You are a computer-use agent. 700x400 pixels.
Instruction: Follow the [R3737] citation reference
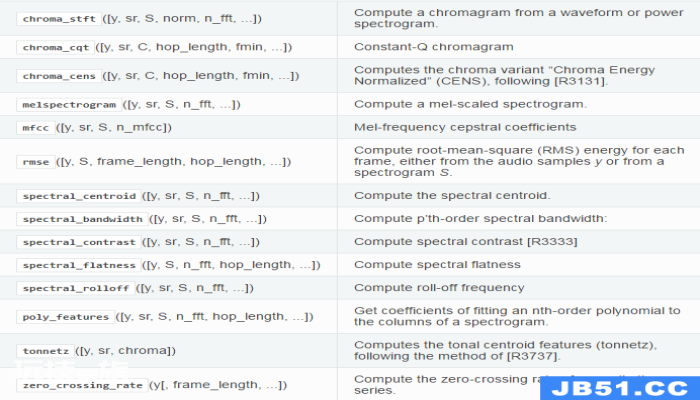(x=532, y=356)
